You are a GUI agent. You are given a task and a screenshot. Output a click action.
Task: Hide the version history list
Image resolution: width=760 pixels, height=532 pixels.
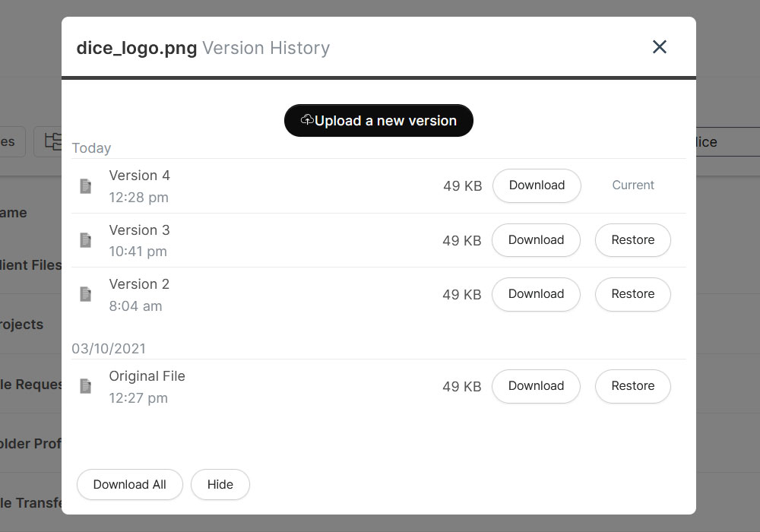pos(220,485)
